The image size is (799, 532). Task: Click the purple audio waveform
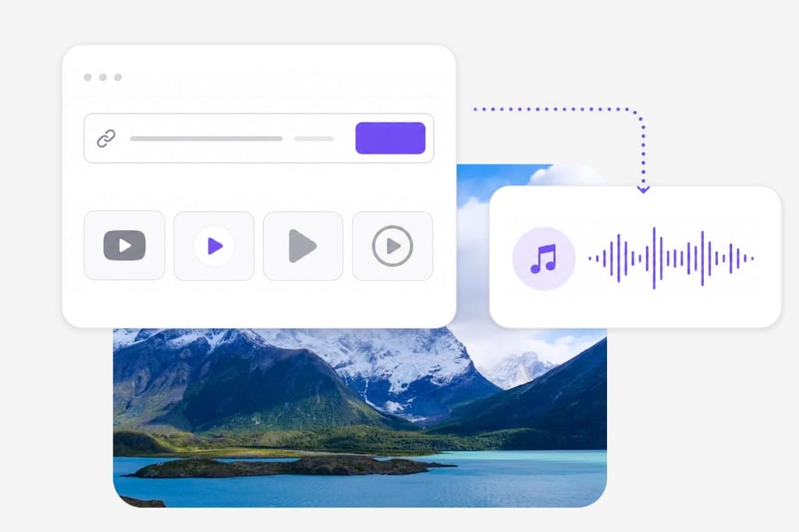coord(671,258)
